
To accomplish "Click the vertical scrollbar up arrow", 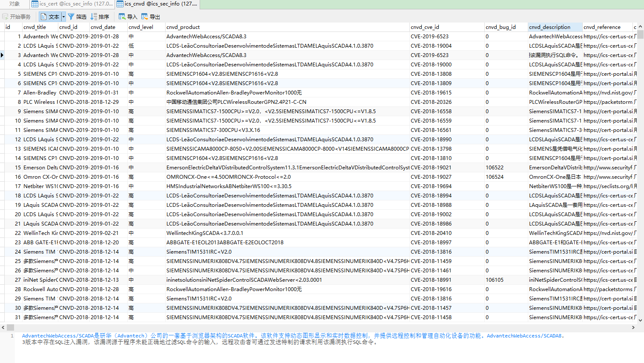I will click(x=640, y=26).
